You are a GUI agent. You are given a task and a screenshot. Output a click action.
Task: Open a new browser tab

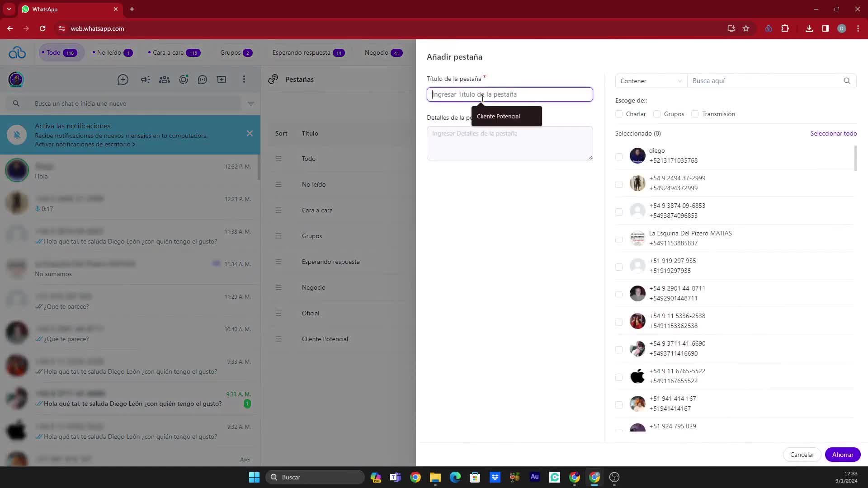pyautogui.click(x=132, y=9)
